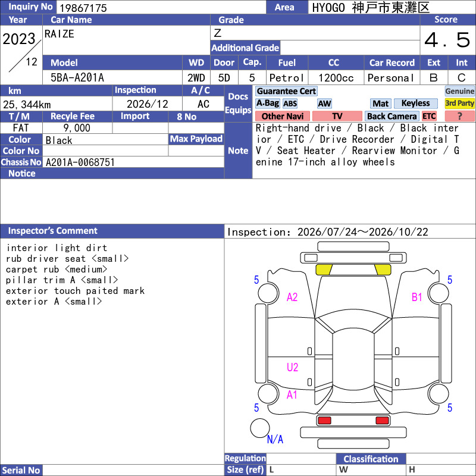The image size is (476, 476).
Task: Select the Back Camera badge
Action: [x=392, y=116]
